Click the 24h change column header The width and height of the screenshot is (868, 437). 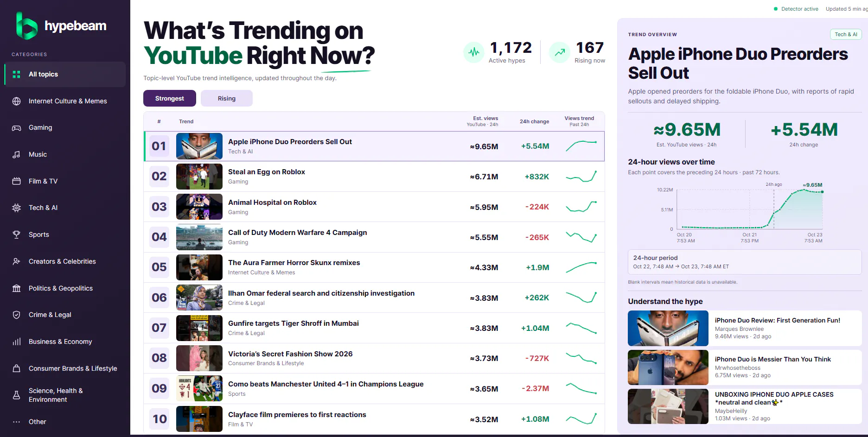pos(534,121)
